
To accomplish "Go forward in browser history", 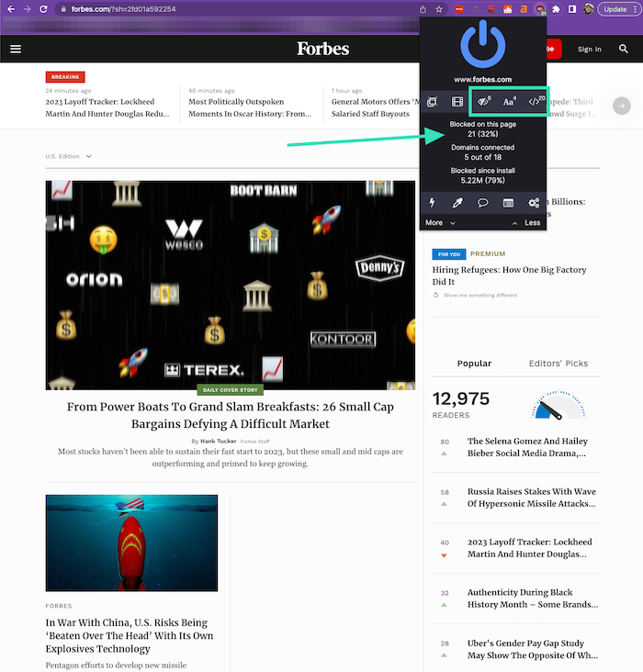I will 27,9.
